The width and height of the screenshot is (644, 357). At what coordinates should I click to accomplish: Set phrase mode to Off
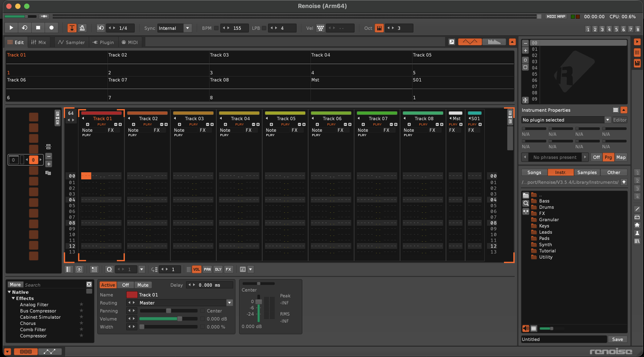(x=596, y=157)
